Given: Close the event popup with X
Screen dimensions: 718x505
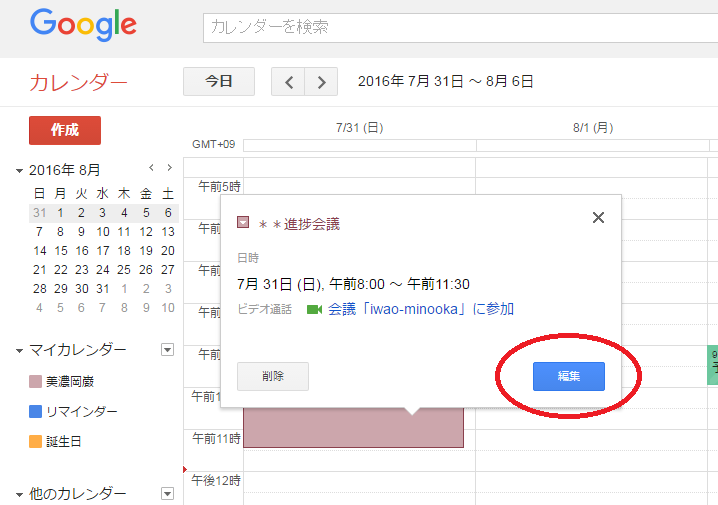Looking at the screenshot, I should [x=598, y=218].
